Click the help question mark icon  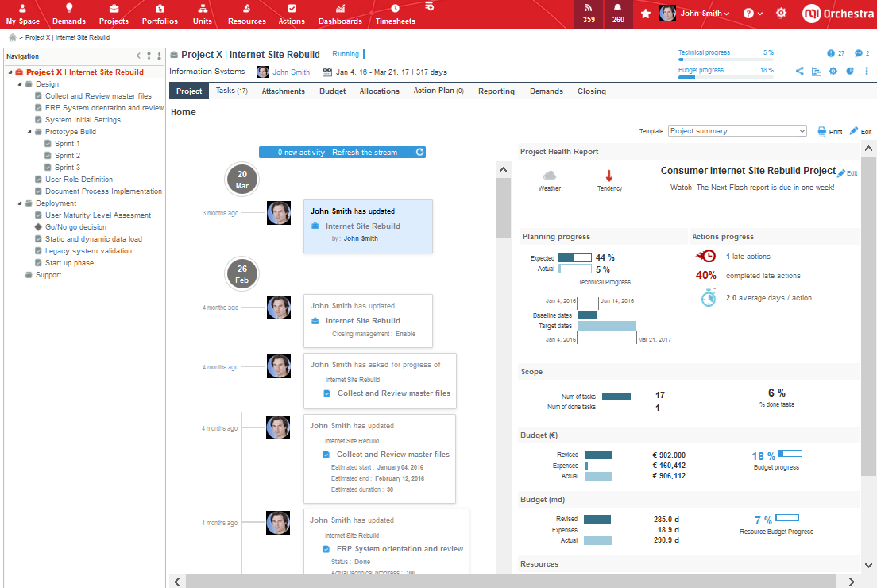coord(748,14)
